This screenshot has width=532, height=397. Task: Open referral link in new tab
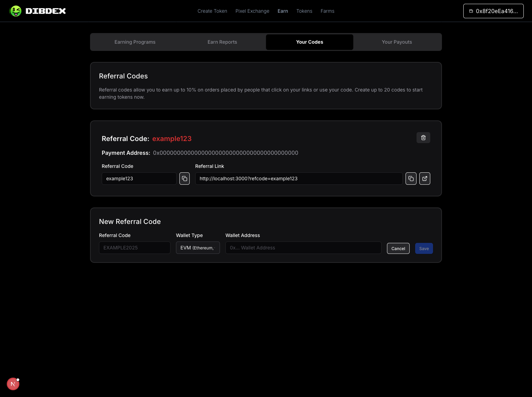pos(424,179)
